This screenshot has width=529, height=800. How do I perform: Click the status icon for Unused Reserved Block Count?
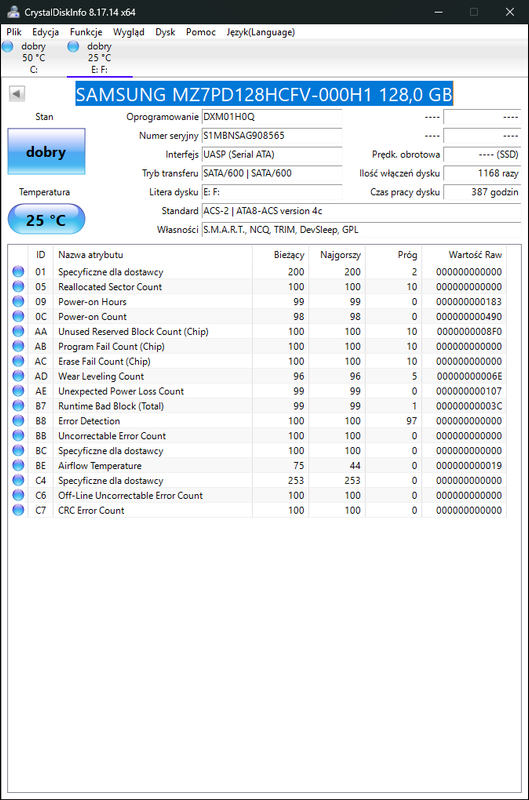(18, 331)
